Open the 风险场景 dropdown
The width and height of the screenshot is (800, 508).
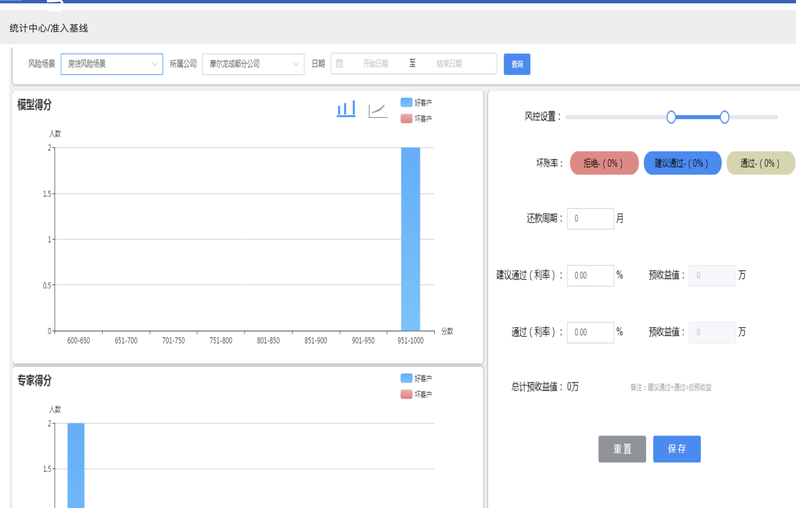click(112, 64)
